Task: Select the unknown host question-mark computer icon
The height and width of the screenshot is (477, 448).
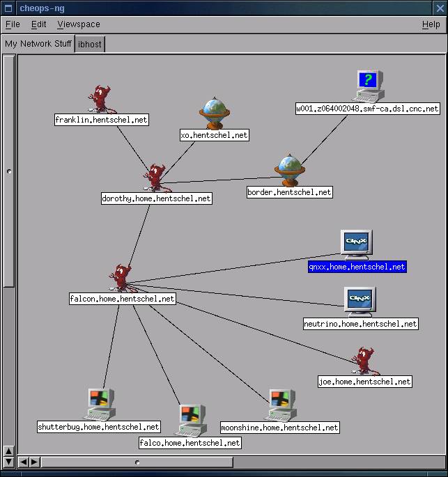Action: [x=369, y=86]
